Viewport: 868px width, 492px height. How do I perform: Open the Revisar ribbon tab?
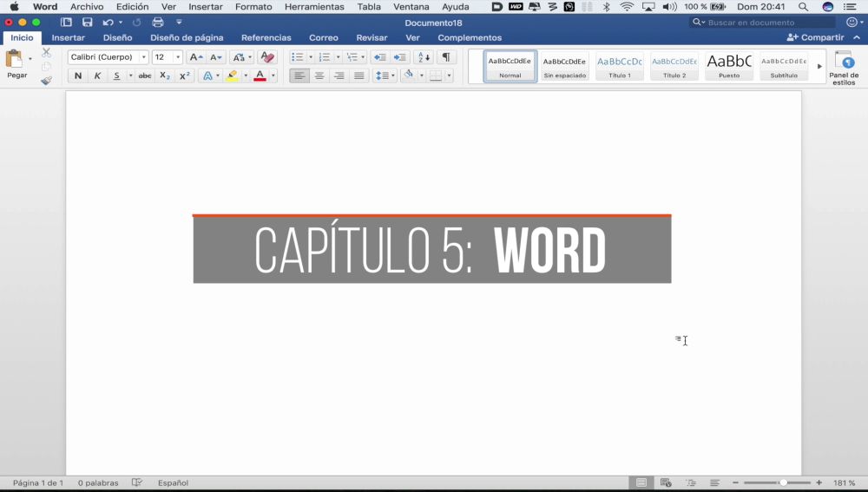tap(372, 37)
